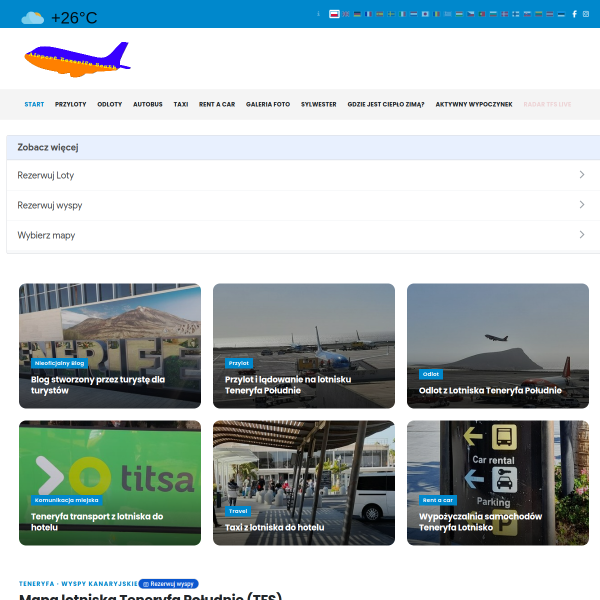This screenshot has width=600, height=600.
Task: Open the TAXI menu item
Action: coord(181,104)
